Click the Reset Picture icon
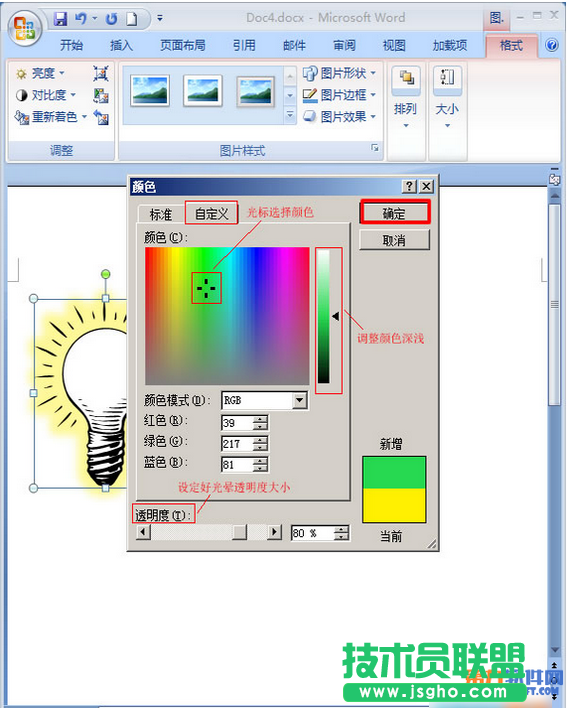This screenshot has height=708, width=570. (101, 117)
